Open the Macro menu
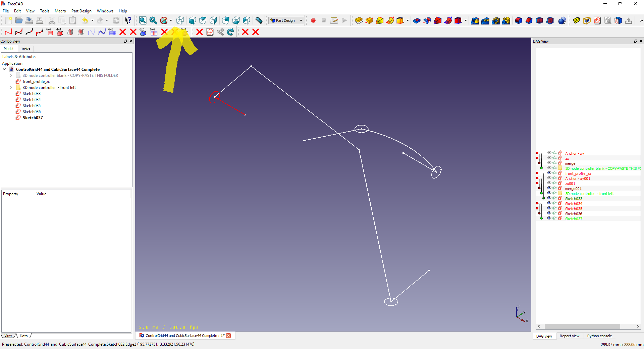644x349 pixels. tap(60, 11)
